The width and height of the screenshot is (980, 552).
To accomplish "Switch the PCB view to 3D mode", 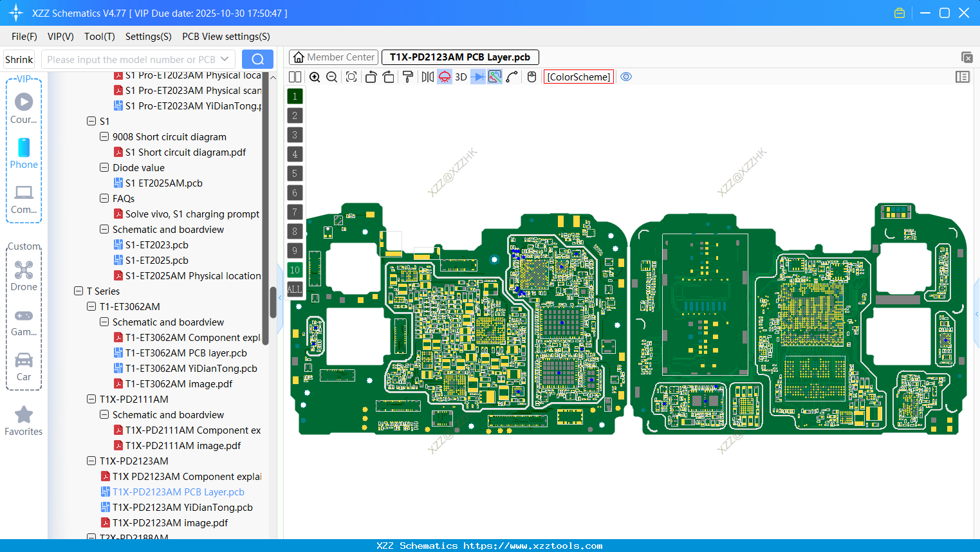I will (459, 77).
